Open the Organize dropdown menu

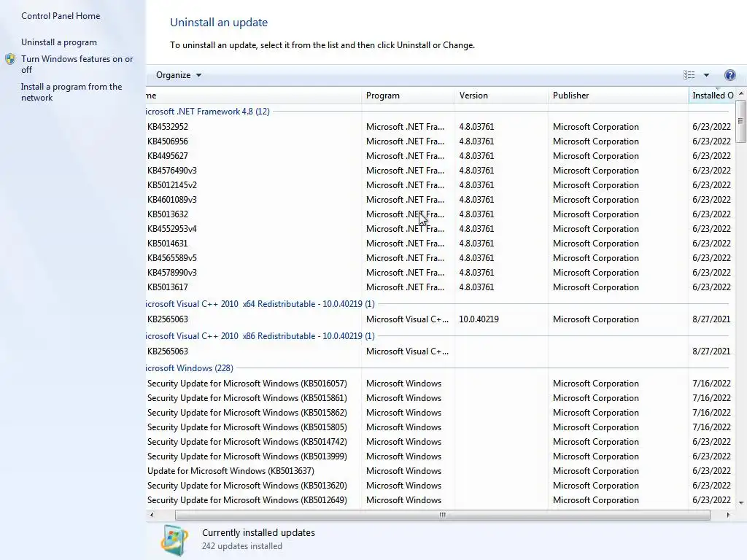pyautogui.click(x=179, y=75)
